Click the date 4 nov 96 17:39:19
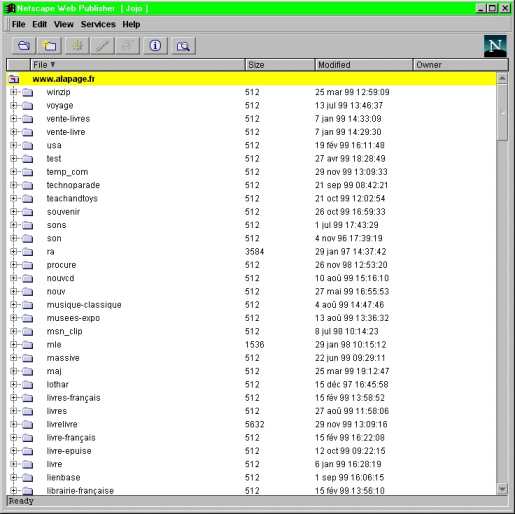Viewport: 515px width, 514px height. (349, 238)
